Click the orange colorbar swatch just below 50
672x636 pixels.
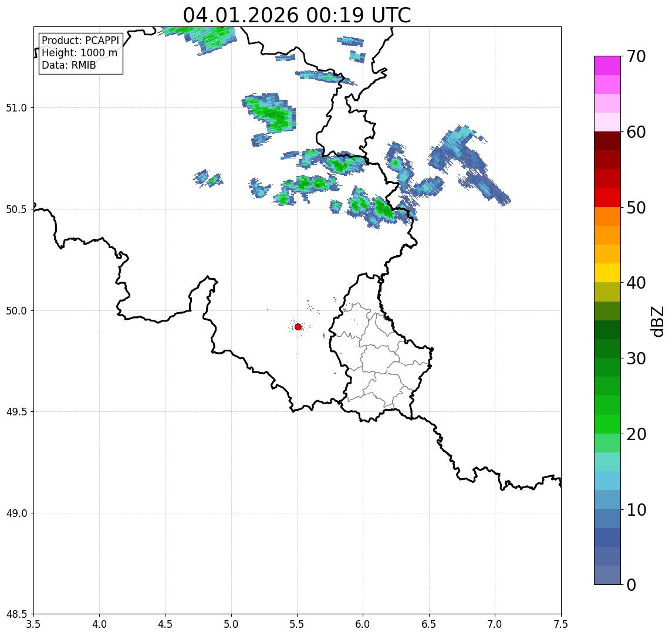(x=607, y=217)
